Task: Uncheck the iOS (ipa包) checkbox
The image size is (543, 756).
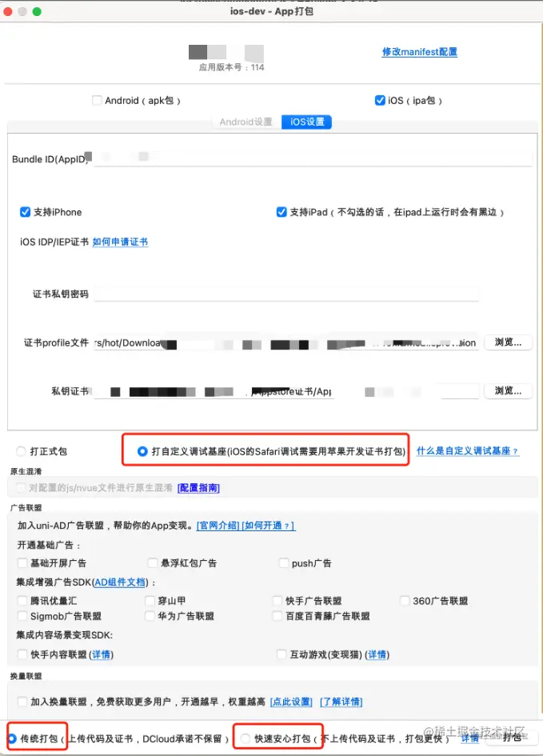Action: pos(380,100)
